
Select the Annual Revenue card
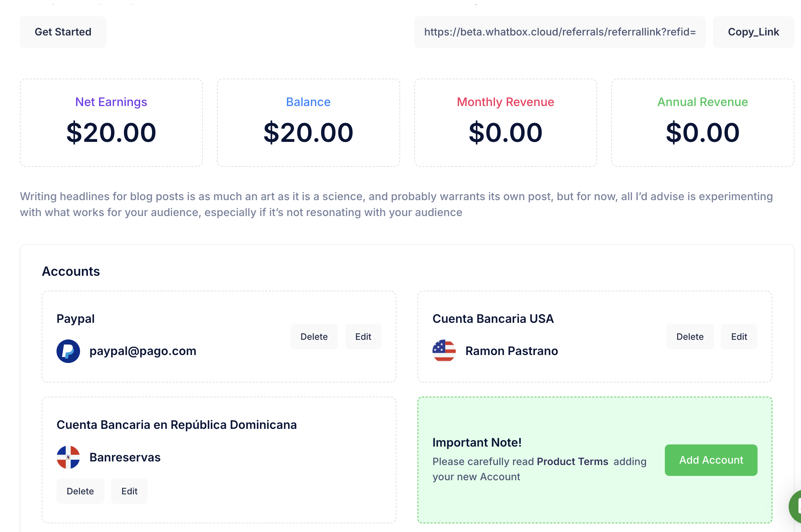click(703, 123)
